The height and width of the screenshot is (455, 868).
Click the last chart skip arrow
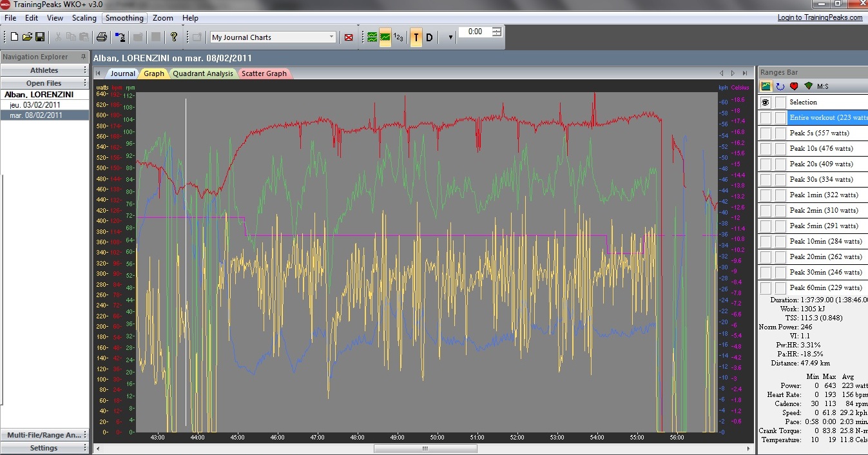tap(745, 73)
